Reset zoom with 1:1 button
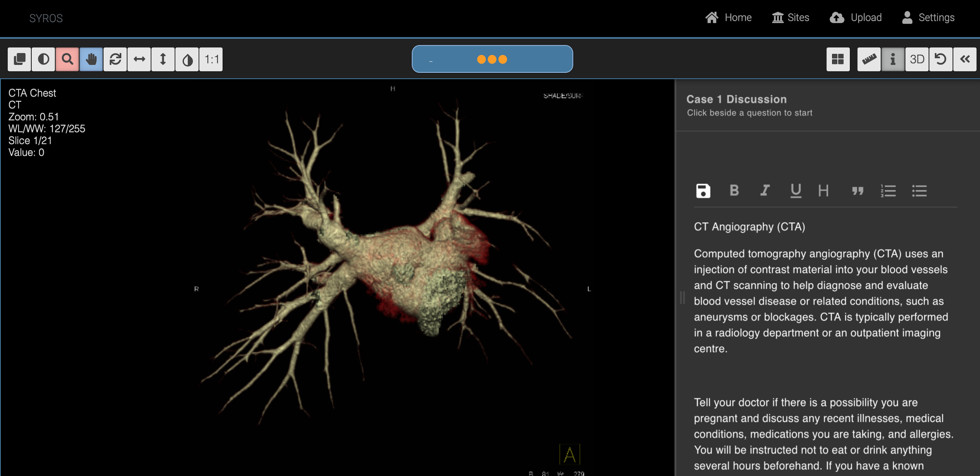The width and height of the screenshot is (980, 476). pos(211,59)
